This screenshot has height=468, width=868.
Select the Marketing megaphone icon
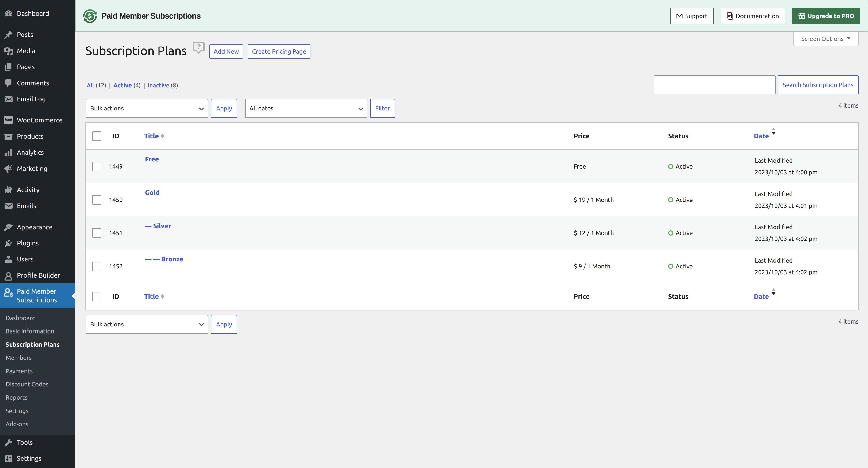pyautogui.click(x=8, y=169)
